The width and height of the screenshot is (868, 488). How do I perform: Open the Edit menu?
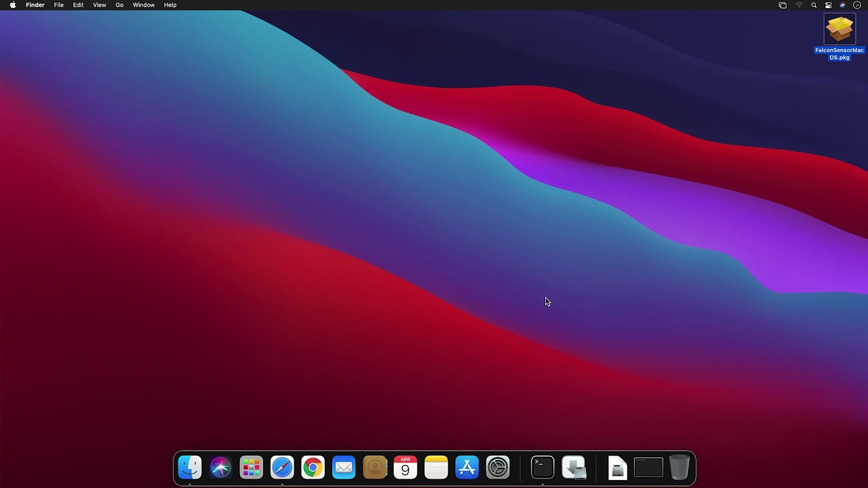[79, 5]
